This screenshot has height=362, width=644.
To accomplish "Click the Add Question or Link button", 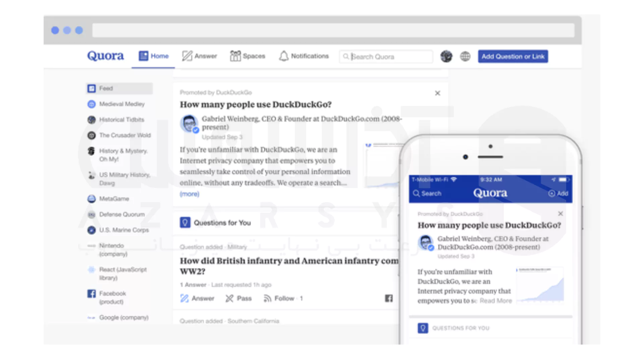I will [513, 56].
